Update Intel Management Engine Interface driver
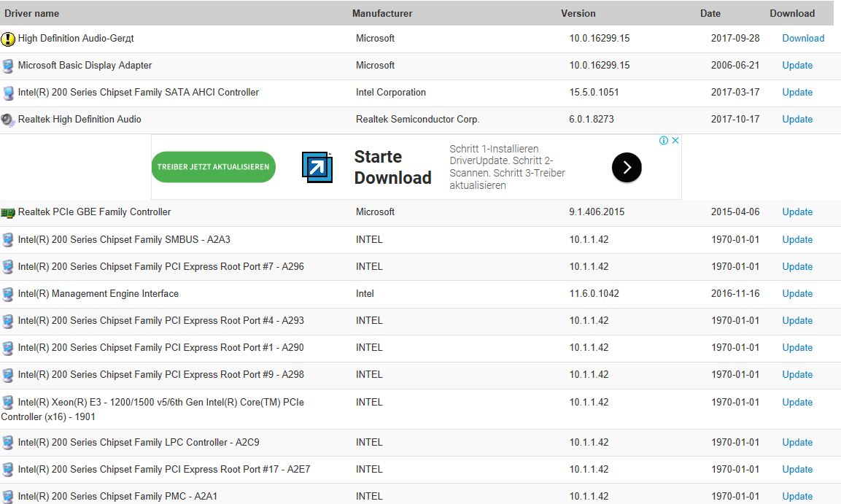Viewport: 841px width, 504px height. 797,293
